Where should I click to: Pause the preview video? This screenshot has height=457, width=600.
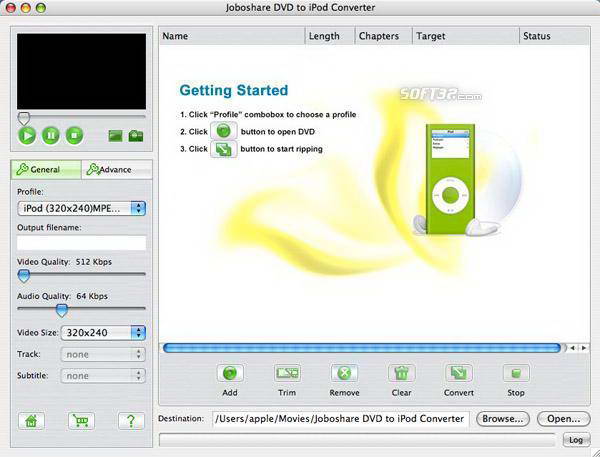(x=51, y=135)
